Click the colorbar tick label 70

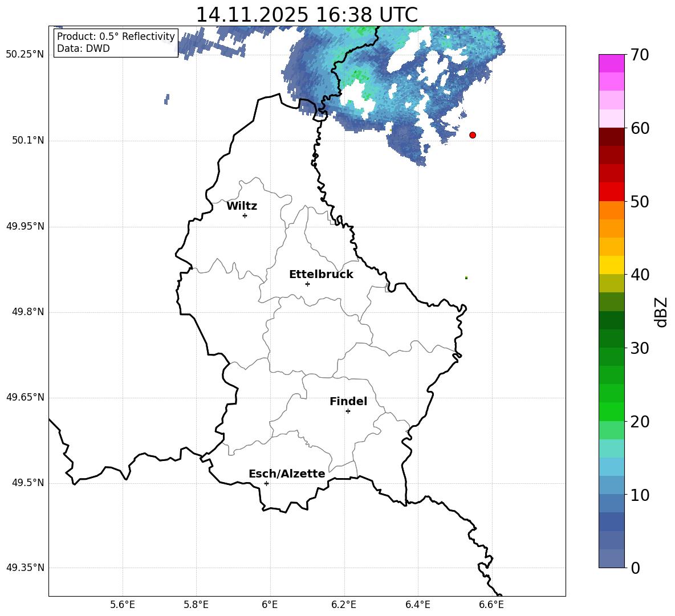[640, 55]
